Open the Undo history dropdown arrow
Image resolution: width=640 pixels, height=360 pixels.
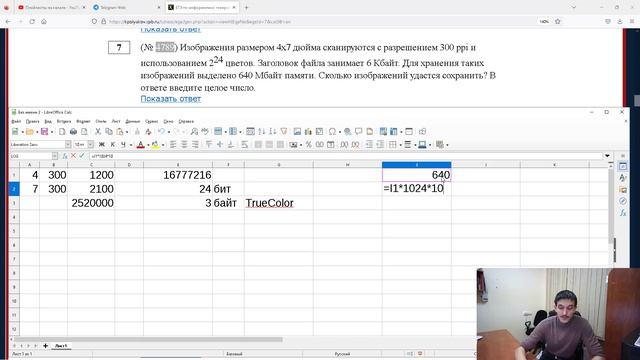tap(169, 132)
